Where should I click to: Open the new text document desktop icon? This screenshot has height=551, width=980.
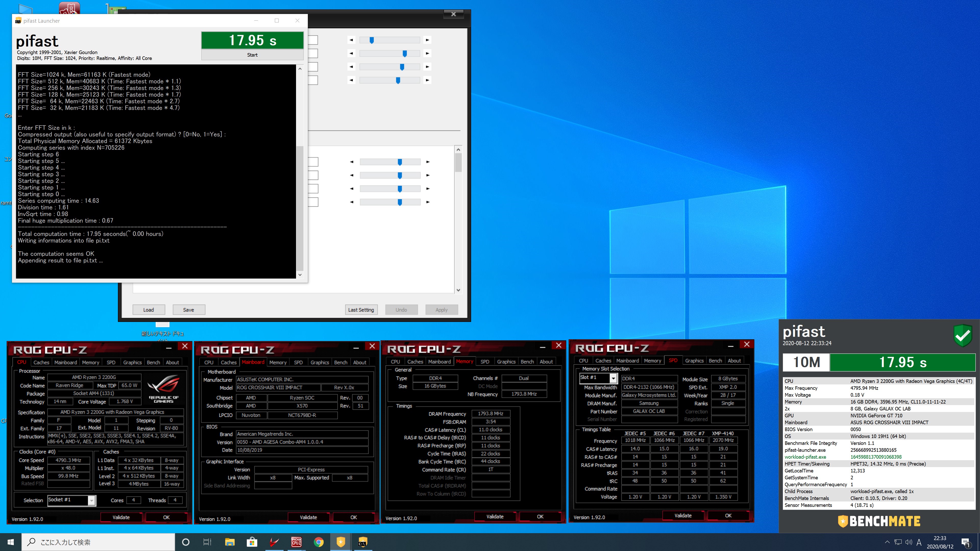[163, 330]
